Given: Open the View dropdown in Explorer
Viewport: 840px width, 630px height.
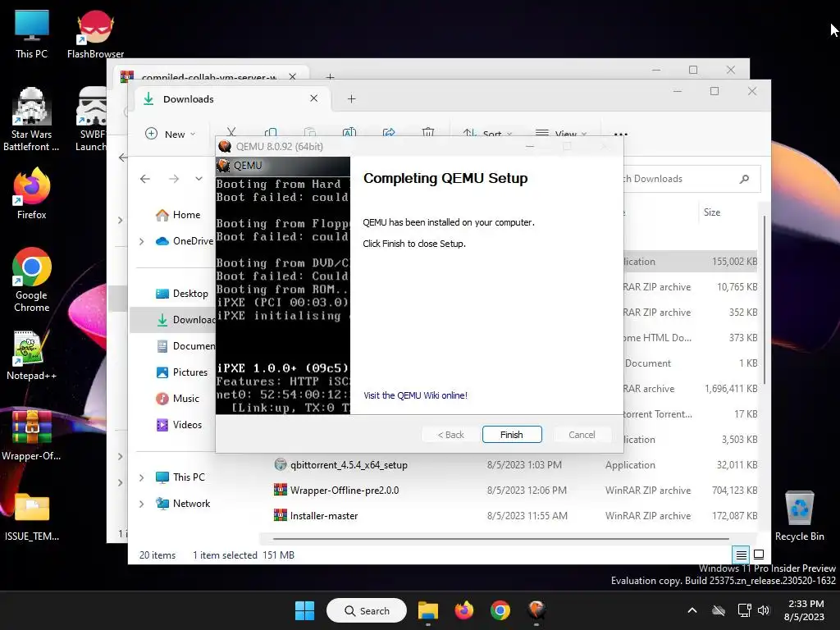Looking at the screenshot, I should (x=561, y=134).
